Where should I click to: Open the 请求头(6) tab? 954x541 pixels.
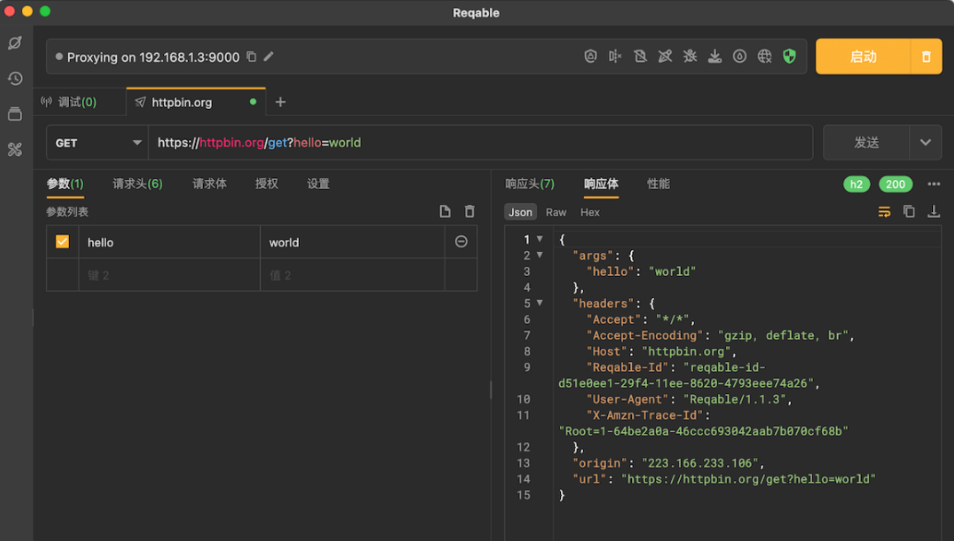pos(138,184)
